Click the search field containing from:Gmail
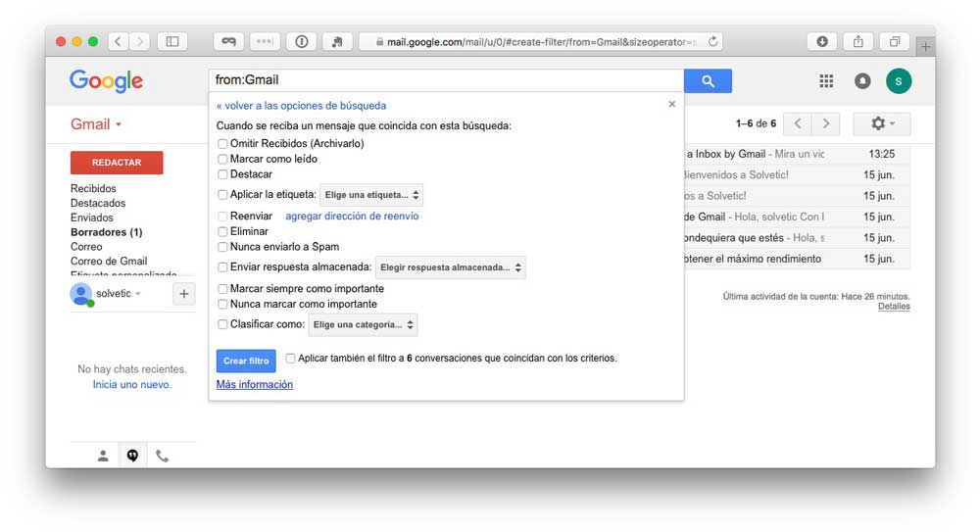 pyautogui.click(x=446, y=80)
